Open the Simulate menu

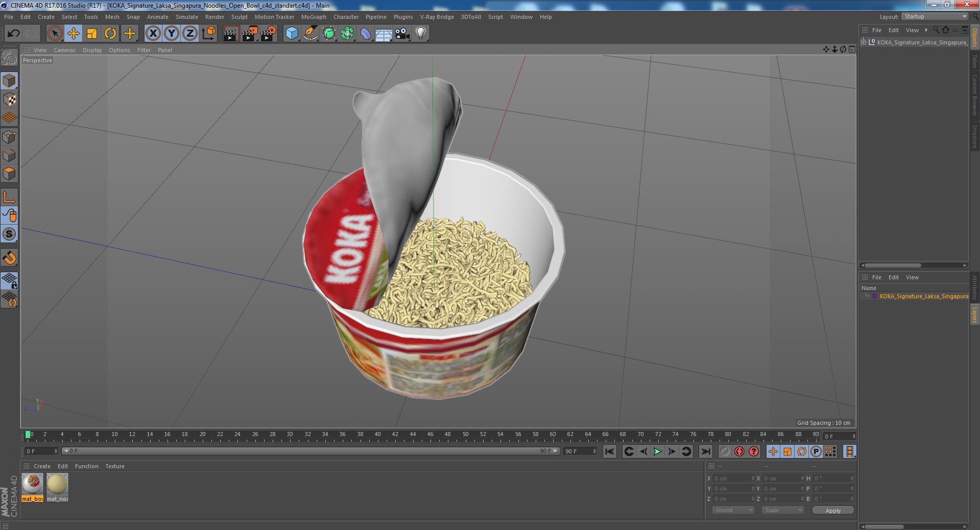click(x=187, y=17)
